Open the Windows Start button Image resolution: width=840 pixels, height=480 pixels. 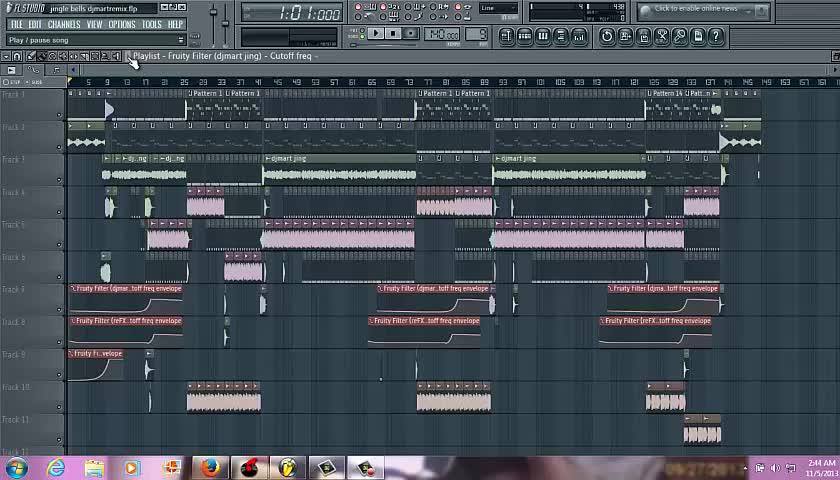pyautogui.click(x=16, y=468)
